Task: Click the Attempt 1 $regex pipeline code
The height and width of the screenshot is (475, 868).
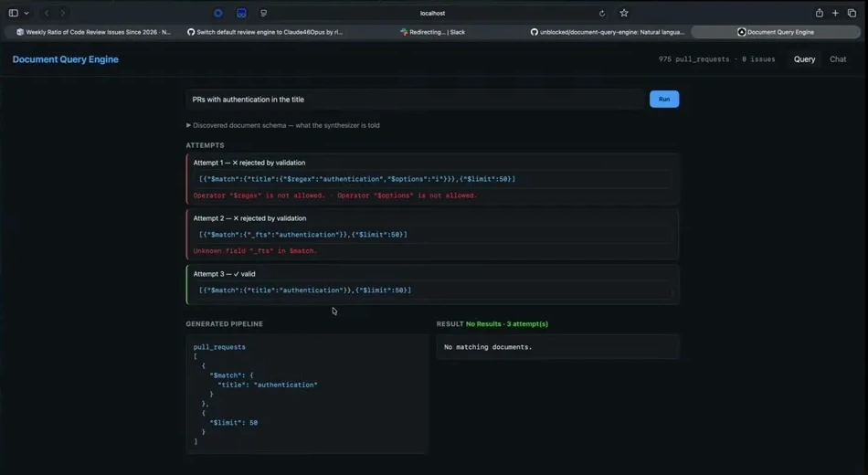Action: point(357,179)
